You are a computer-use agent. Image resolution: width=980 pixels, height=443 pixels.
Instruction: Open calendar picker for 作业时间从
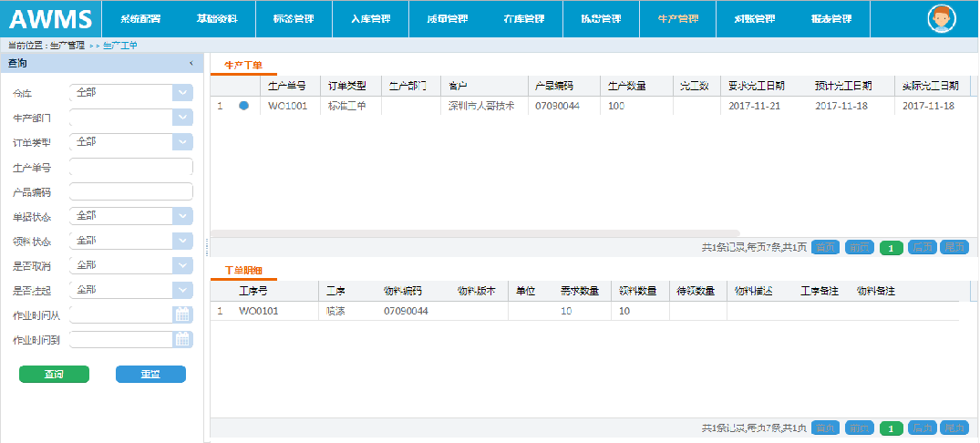[182, 314]
